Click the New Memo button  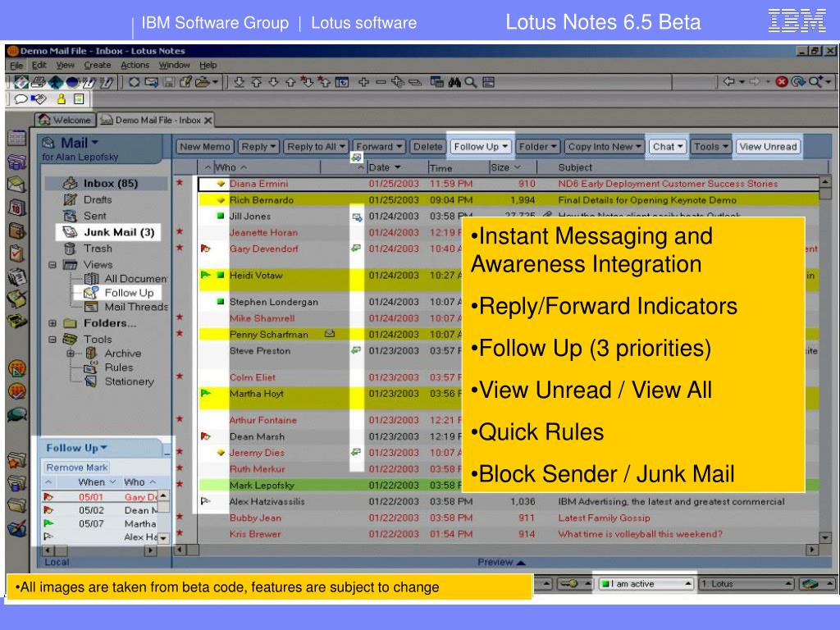click(x=205, y=147)
